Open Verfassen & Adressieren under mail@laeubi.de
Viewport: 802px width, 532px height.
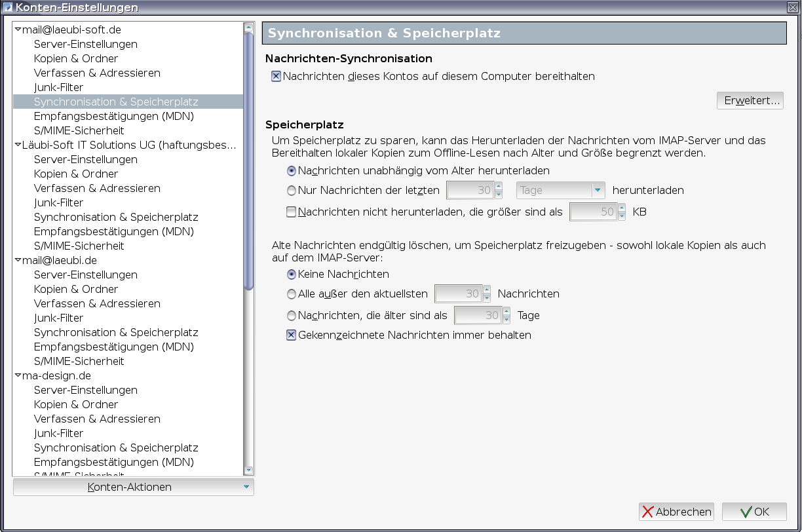click(97, 303)
